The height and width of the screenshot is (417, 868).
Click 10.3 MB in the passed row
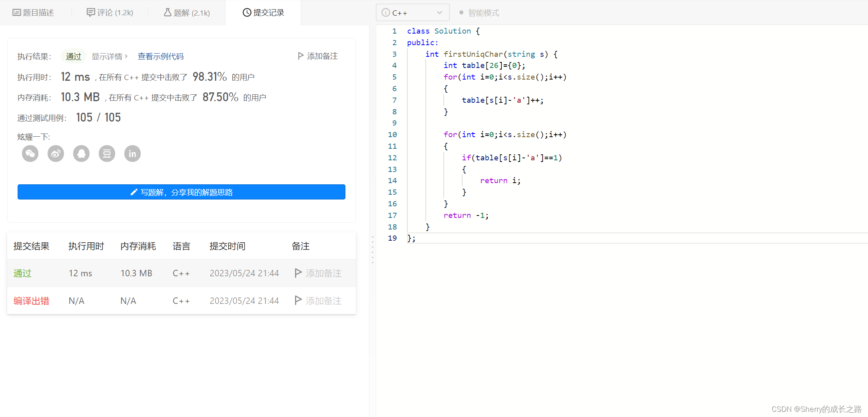[136, 273]
